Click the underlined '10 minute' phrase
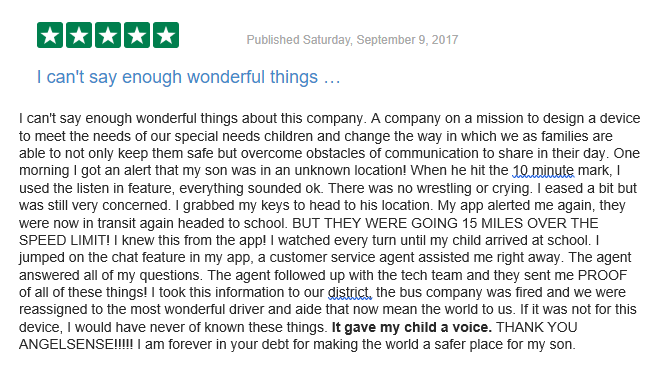Image resolution: width=651 pixels, height=375 pixels. pyautogui.click(x=543, y=171)
